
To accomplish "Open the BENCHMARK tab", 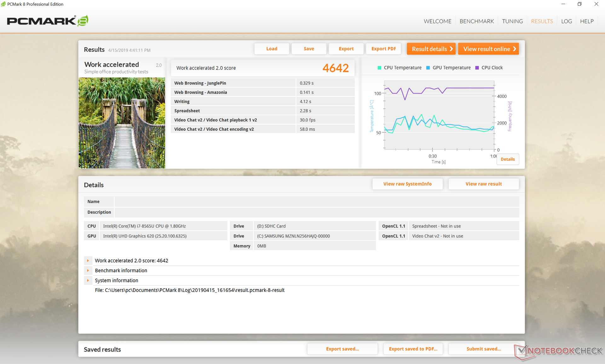I will (x=476, y=21).
